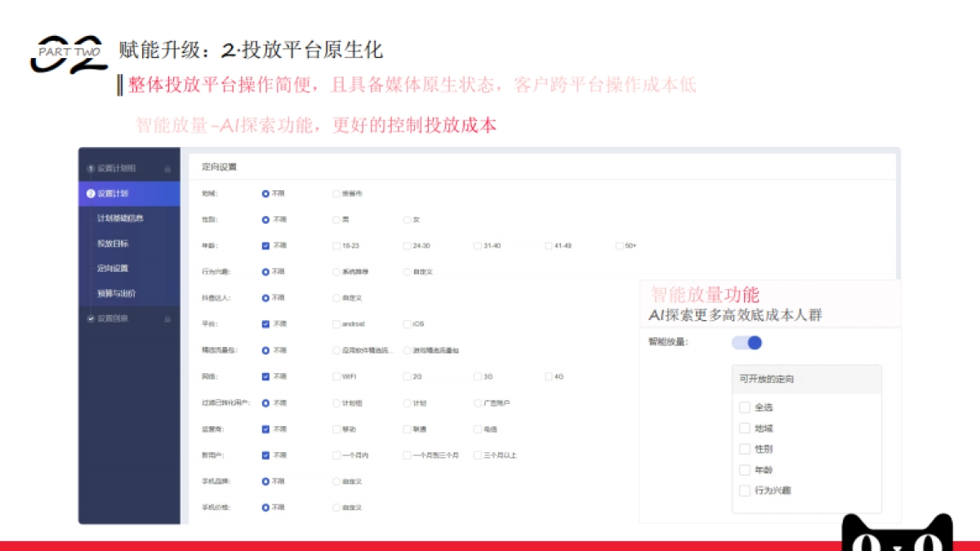Check the 行为兴趣 checkbox in 智能放量 panel
This screenshot has height=551, width=980.
(x=745, y=491)
